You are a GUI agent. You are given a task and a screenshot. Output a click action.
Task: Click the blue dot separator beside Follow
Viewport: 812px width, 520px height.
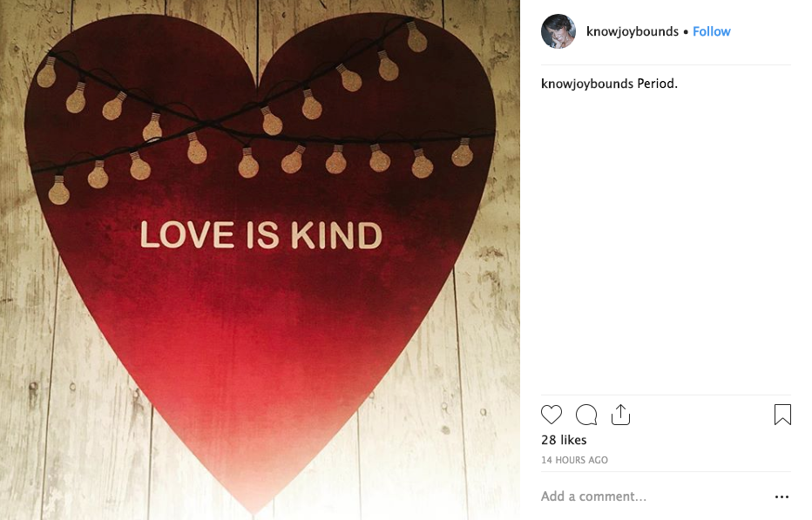coord(686,31)
